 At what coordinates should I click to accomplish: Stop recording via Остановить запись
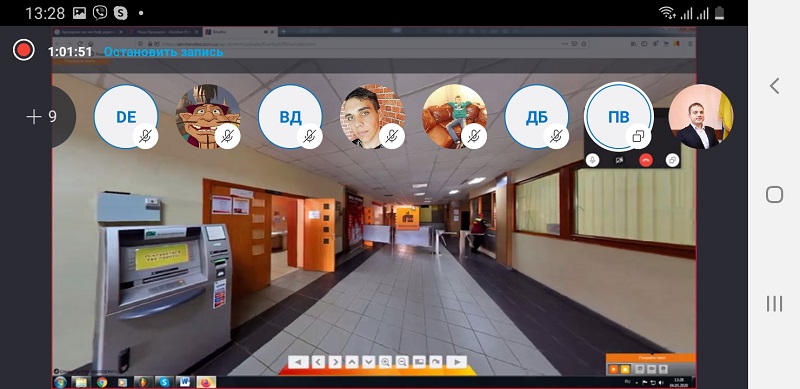163,52
